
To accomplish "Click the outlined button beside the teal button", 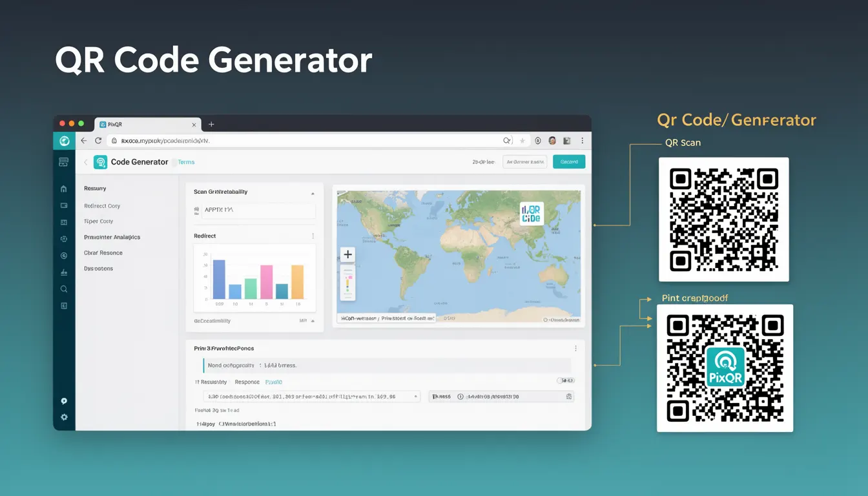I will tap(525, 162).
